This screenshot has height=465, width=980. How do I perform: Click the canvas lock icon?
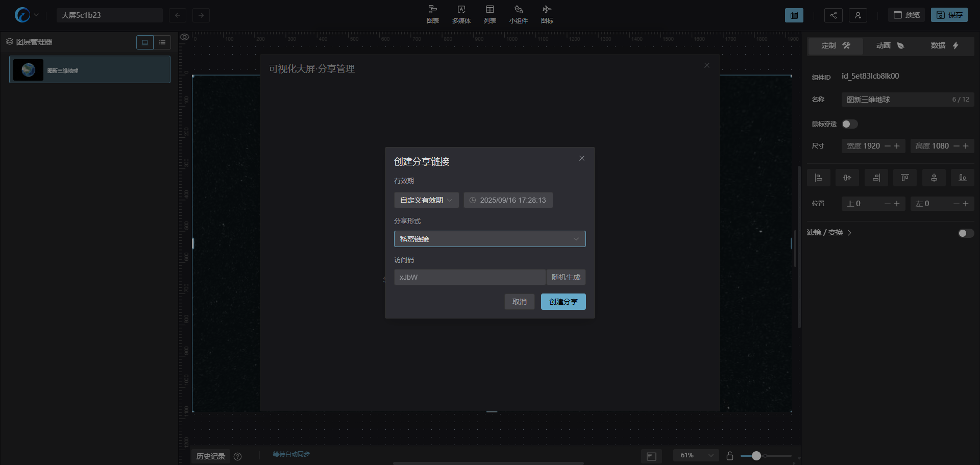[x=730, y=456]
